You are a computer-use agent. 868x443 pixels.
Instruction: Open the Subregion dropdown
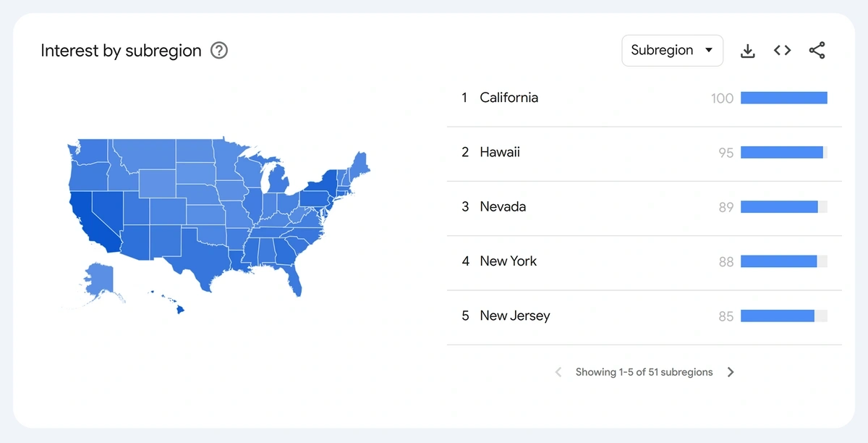[x=672, y=51]
